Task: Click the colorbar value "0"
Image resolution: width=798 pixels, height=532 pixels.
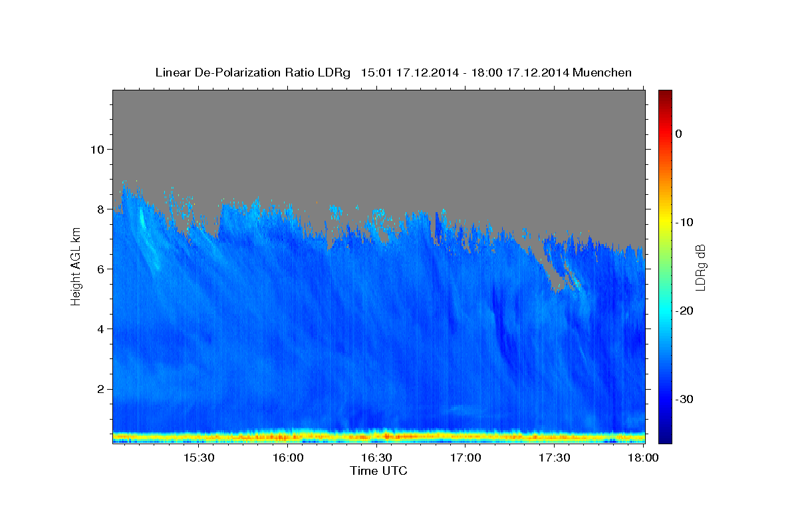Action: tap(678, 134)
